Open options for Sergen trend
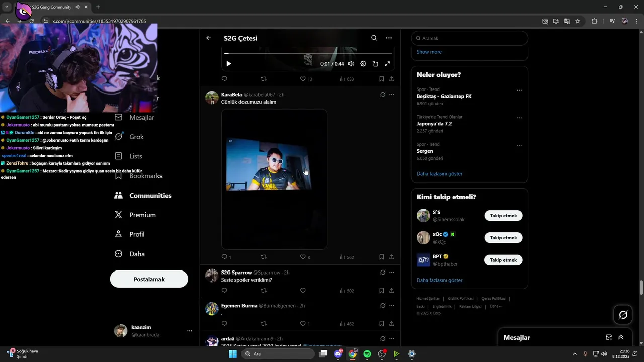This screenshot has height=362, width=644. pos(519,146)
